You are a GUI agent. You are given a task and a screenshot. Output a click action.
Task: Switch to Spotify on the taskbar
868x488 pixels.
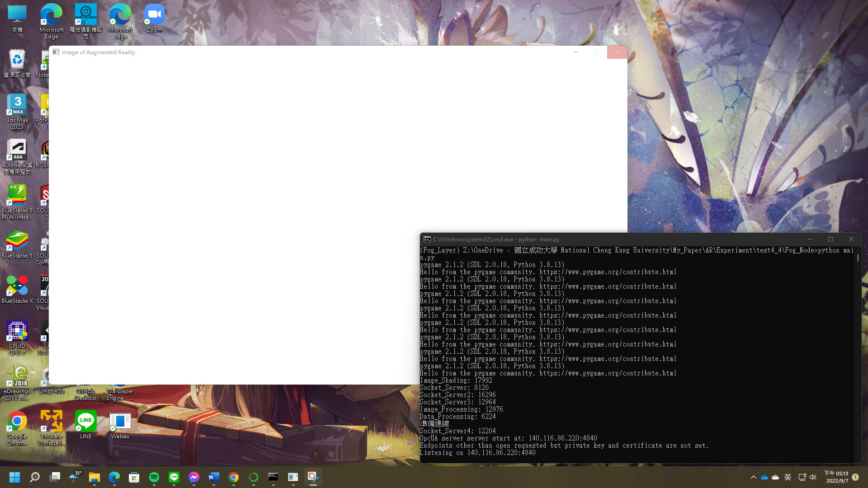coord(154,477)
